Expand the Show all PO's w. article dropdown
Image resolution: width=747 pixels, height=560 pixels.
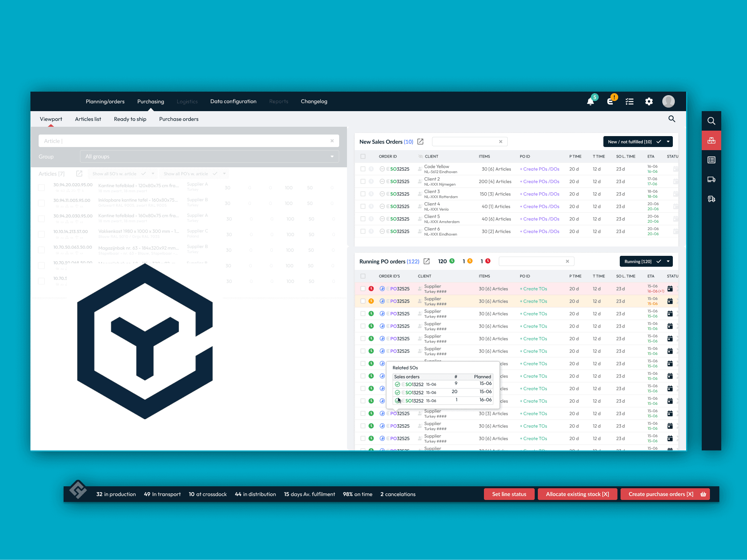point(224,174)
